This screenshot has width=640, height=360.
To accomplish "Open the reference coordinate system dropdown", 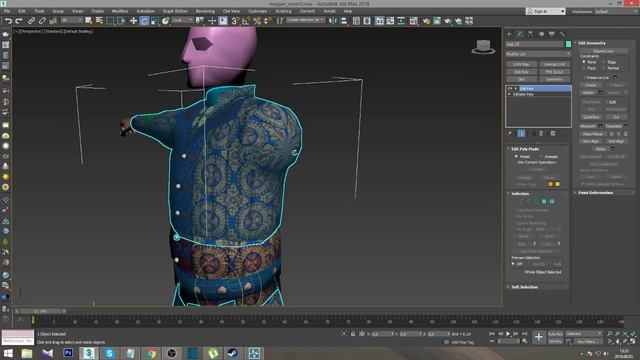I will 182,20.
